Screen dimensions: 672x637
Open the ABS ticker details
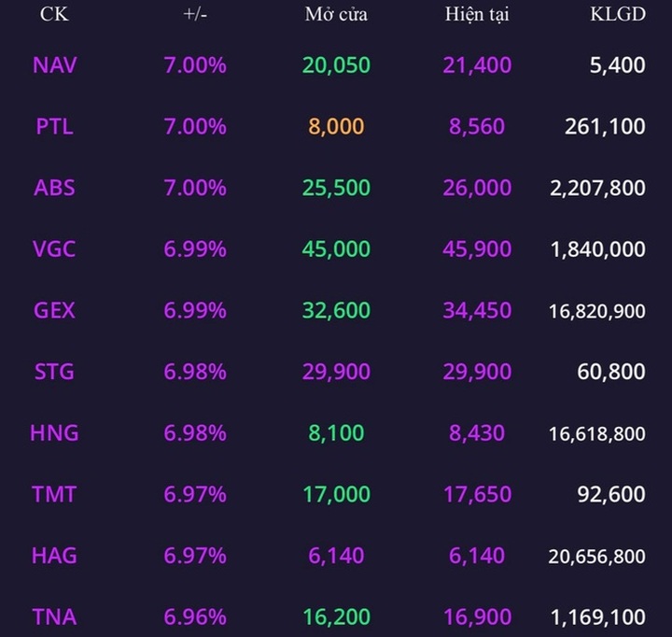click(54, 188)
